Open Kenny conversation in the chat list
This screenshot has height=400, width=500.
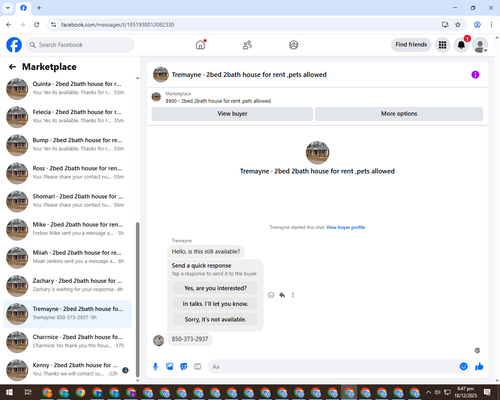pyautogui.click(x=67, y=370)
